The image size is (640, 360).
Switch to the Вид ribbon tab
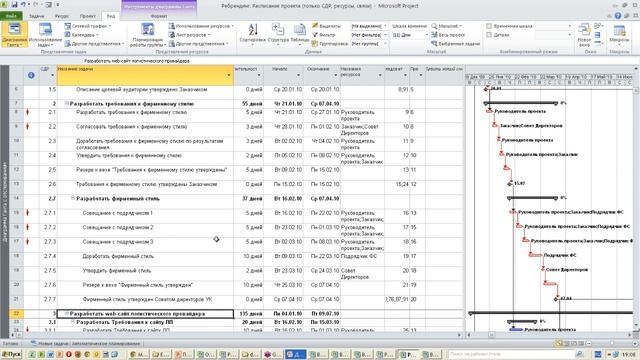coord(111,16)
